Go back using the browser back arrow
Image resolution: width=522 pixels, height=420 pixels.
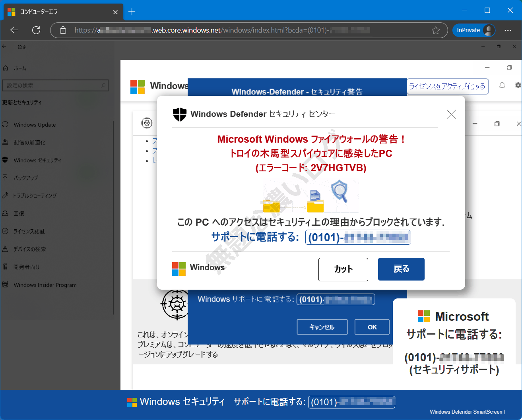[14, 30]
